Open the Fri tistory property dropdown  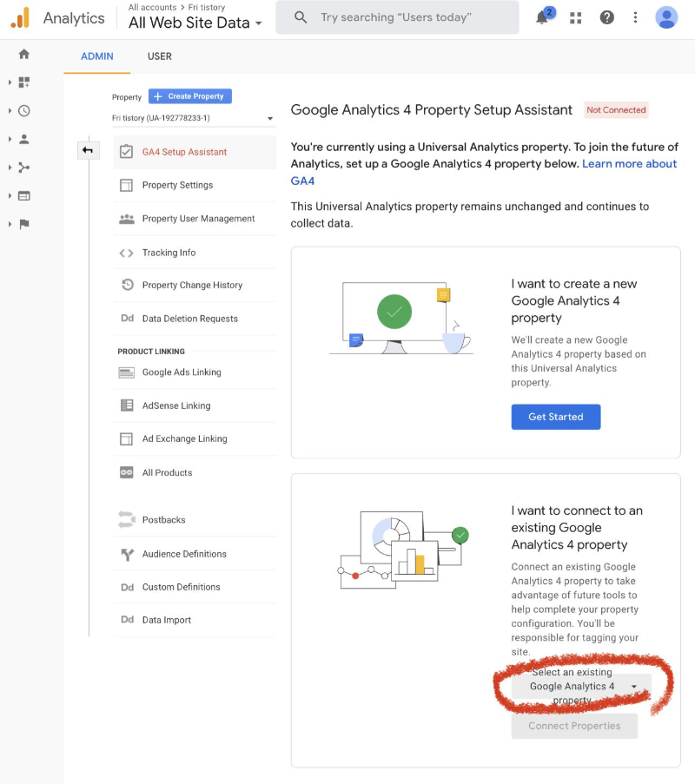[193, 118]
